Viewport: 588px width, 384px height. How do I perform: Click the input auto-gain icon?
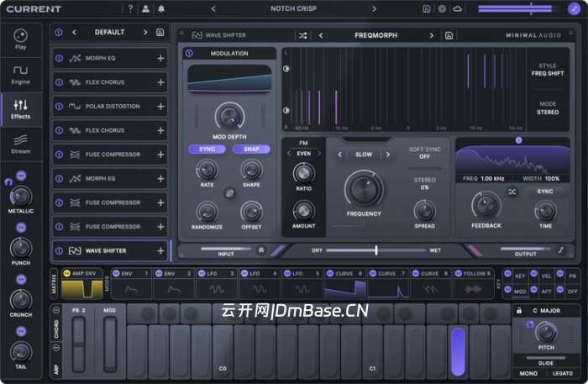click(x=261, y=250)
